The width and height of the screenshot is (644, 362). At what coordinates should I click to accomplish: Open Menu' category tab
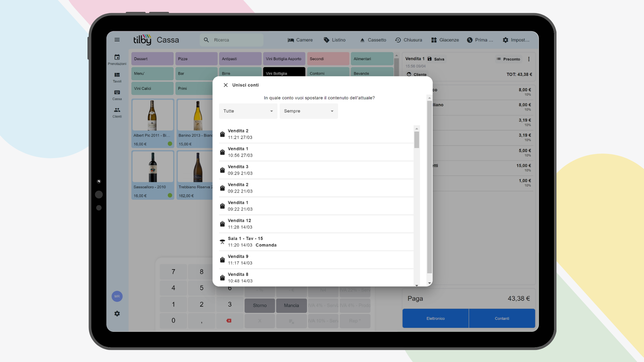[x=152, y=73]
